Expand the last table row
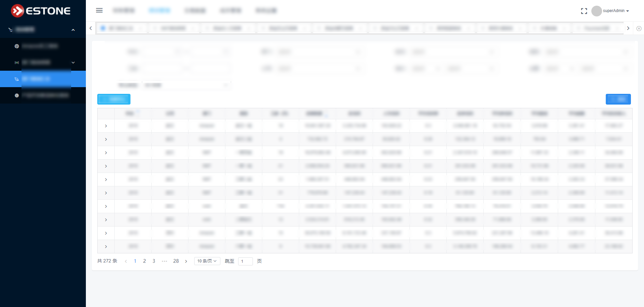Image resolution: width=644 pixels, height=307 pixels. pyautogui.click(x=106, y=247)
